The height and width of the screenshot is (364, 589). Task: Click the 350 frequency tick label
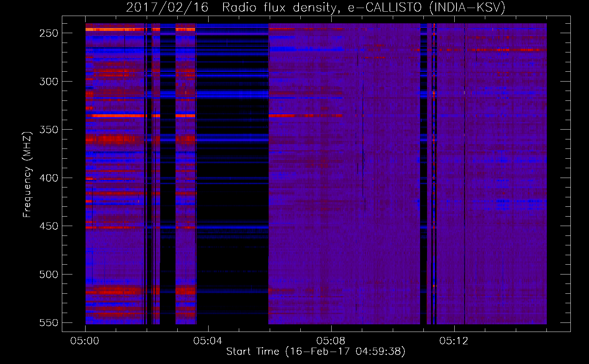pyautogui.click(x=49, y=130)
